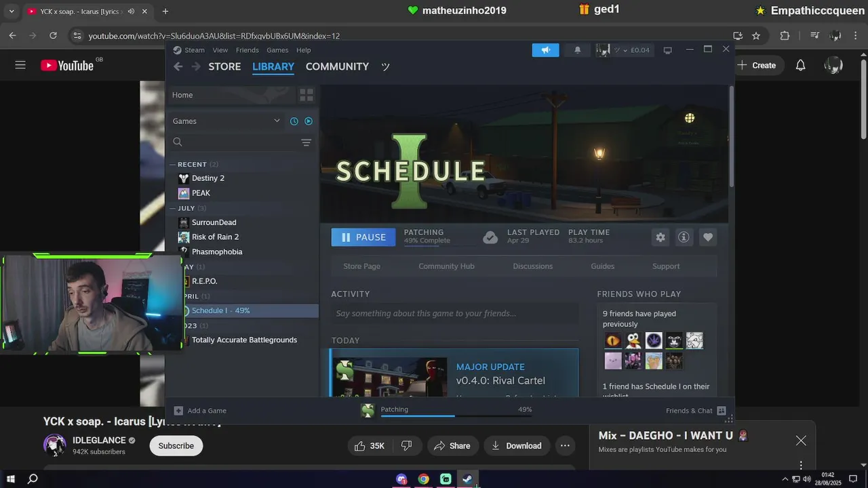Open YouTube account avatar menu

[833, 65]
